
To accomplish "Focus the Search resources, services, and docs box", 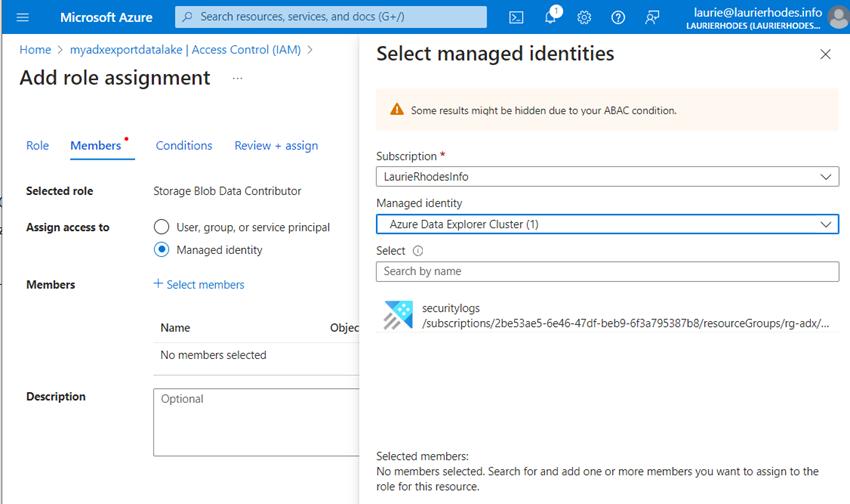I will point(331,17).
